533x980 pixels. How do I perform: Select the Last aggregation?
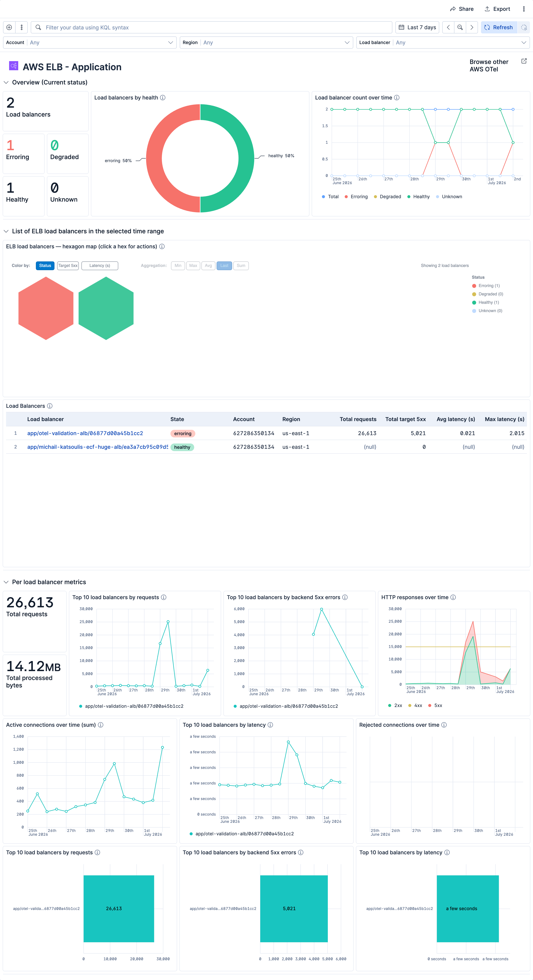(x=225, y=266)
